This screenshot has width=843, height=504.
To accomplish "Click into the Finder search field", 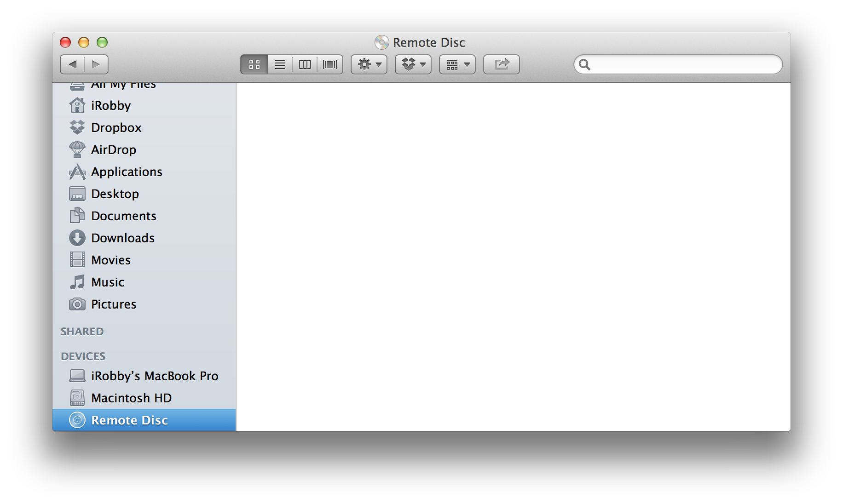I will point(678,64).
